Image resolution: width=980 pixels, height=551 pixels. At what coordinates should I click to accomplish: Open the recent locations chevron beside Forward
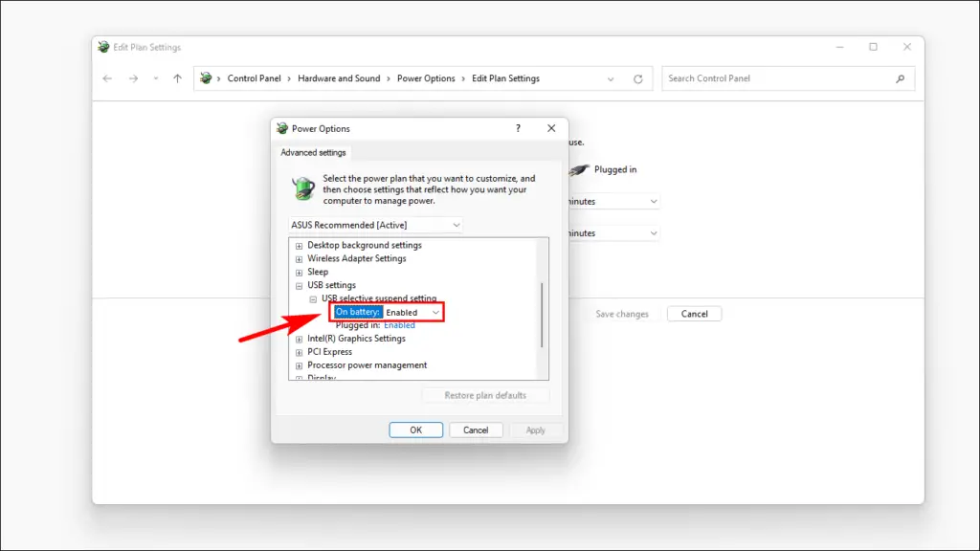pyautogui.click(x=156, y=78)
